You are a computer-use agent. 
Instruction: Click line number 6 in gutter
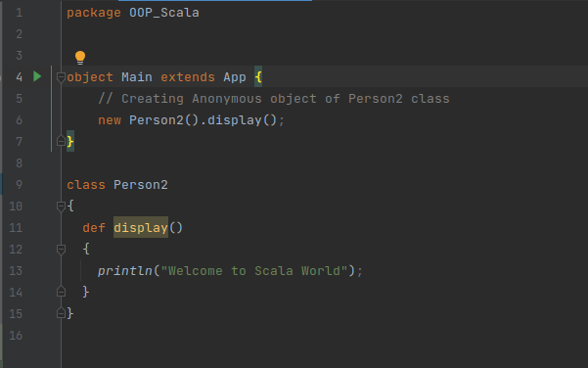pos(20,120)
